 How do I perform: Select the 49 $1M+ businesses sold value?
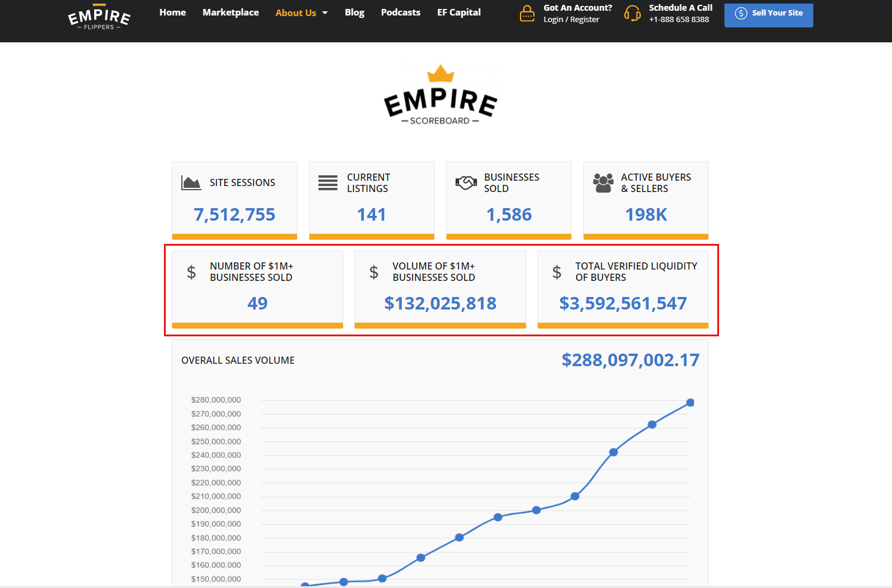click(x=258, y=304)
